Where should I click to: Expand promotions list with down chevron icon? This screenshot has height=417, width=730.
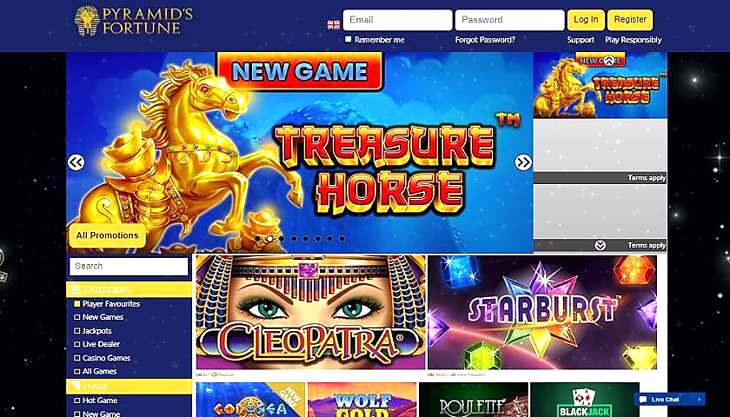point(600,245)
